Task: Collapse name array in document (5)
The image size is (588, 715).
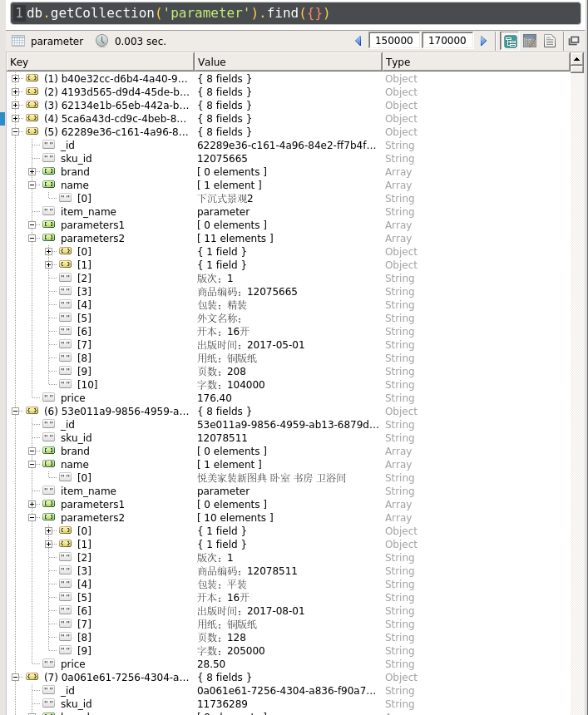Action: coord(32,185)
